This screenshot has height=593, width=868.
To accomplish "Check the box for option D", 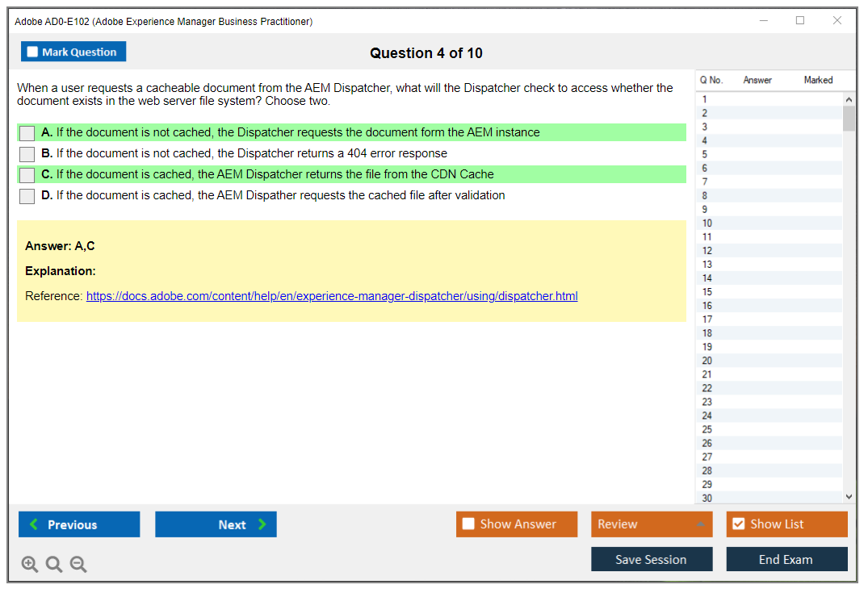I will 27,196.
